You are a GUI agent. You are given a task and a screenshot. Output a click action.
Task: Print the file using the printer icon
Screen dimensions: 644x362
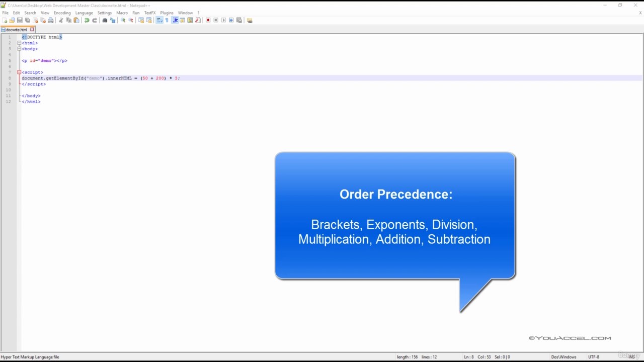(50, 20)
